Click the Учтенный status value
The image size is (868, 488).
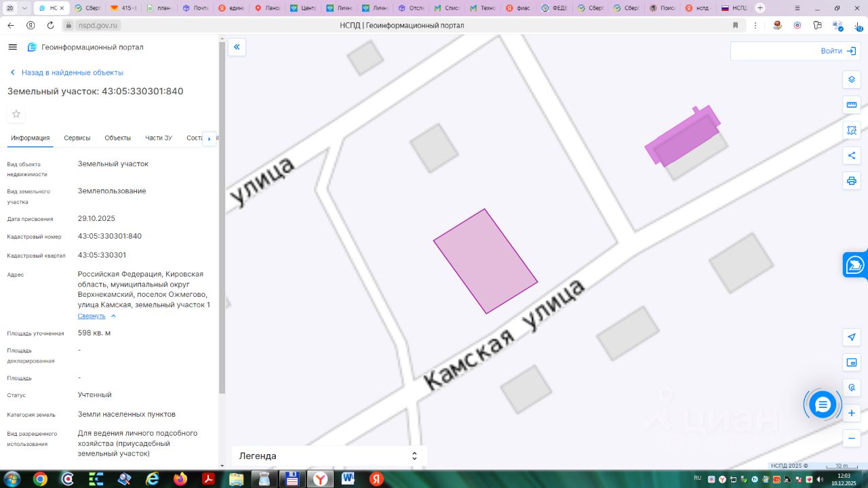coord(95,395)
